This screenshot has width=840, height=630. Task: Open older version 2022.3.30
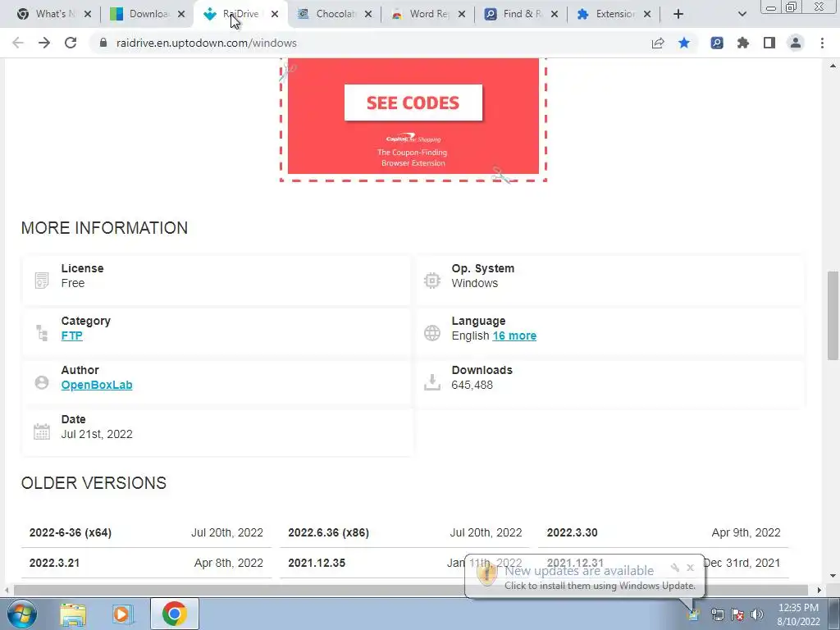(x=572, y=532)
